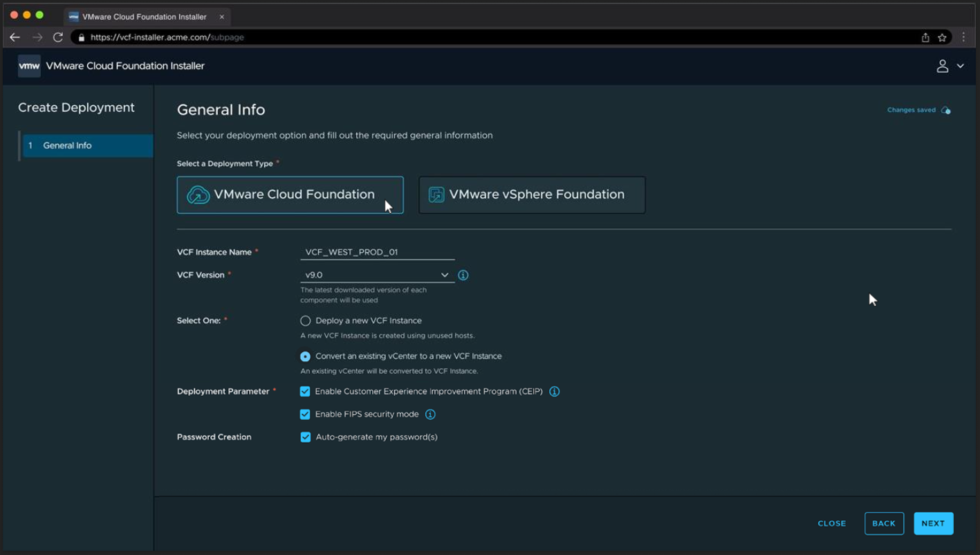The height and width of the screenshot is (555, 980).
Task: Select Deploy a new VCF Instance radio
Action: click(x=305, y=321)
